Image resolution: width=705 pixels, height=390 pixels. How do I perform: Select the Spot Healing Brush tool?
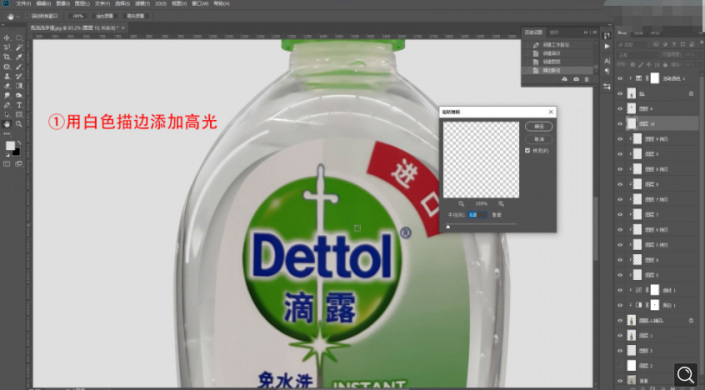[7, 67]
